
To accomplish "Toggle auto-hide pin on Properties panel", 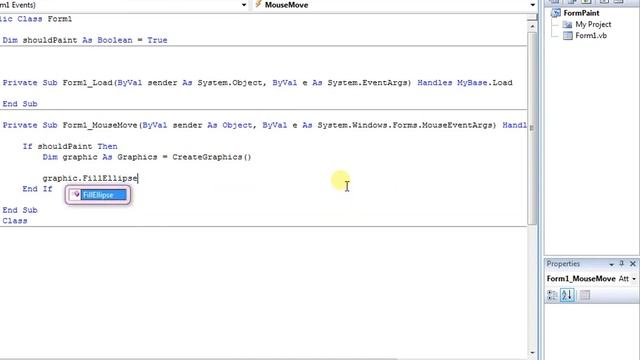I will [x=622, y=264].
